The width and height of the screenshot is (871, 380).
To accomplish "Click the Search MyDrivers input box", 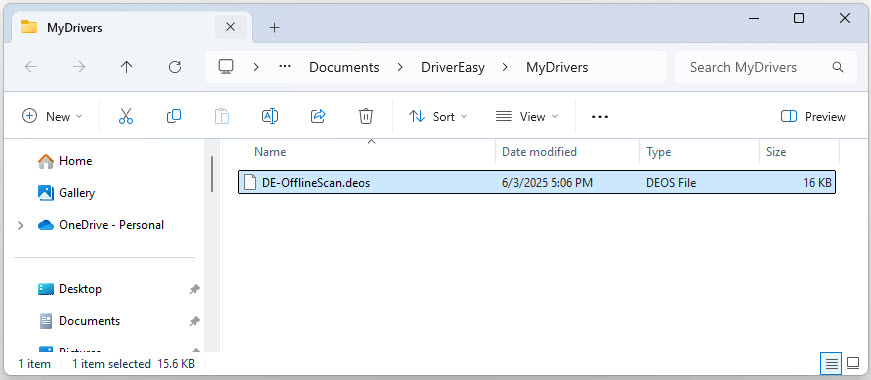I will [x=766, y=67].
